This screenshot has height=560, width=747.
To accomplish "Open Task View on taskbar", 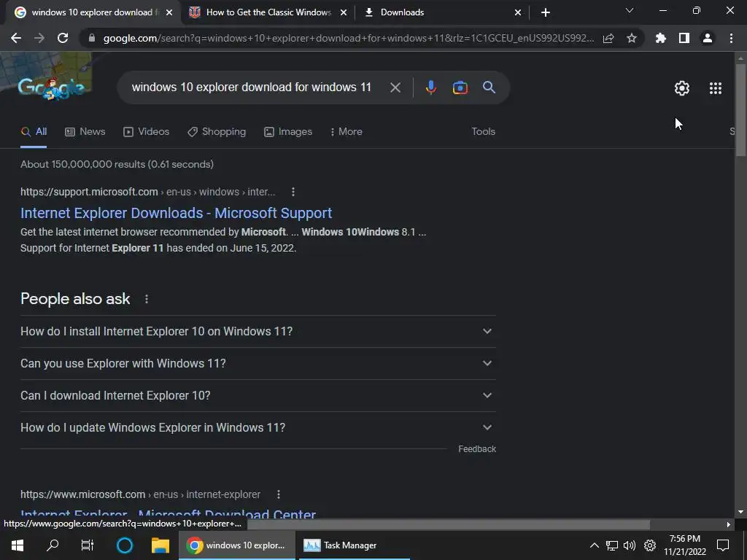I will tap(88, 545).
